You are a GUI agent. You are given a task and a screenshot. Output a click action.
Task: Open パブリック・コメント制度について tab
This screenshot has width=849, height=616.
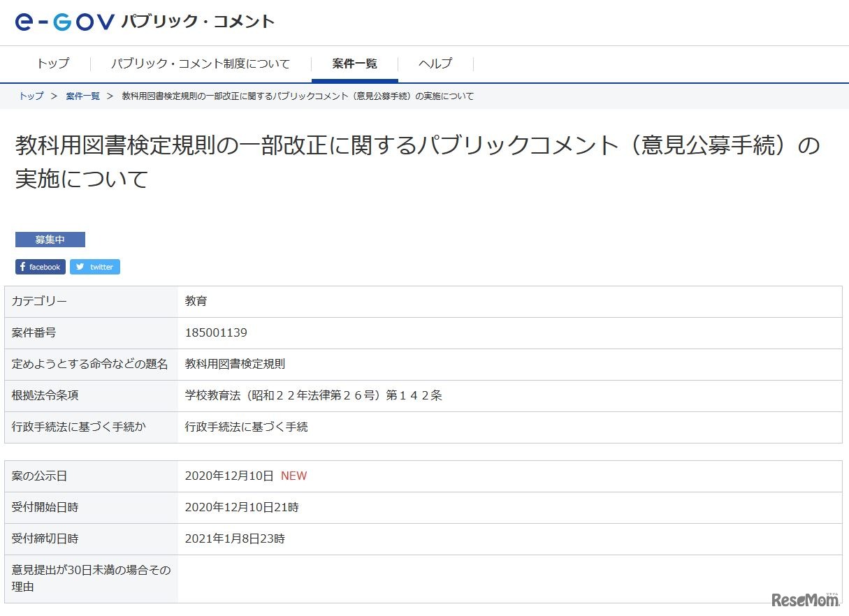point(201,64)
